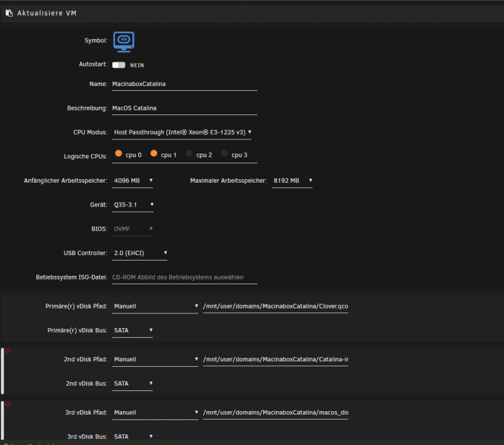Viewport: 504px width, 445px height.
Task: Click the USB Controller: label
Action: click(x=85, y=253)
